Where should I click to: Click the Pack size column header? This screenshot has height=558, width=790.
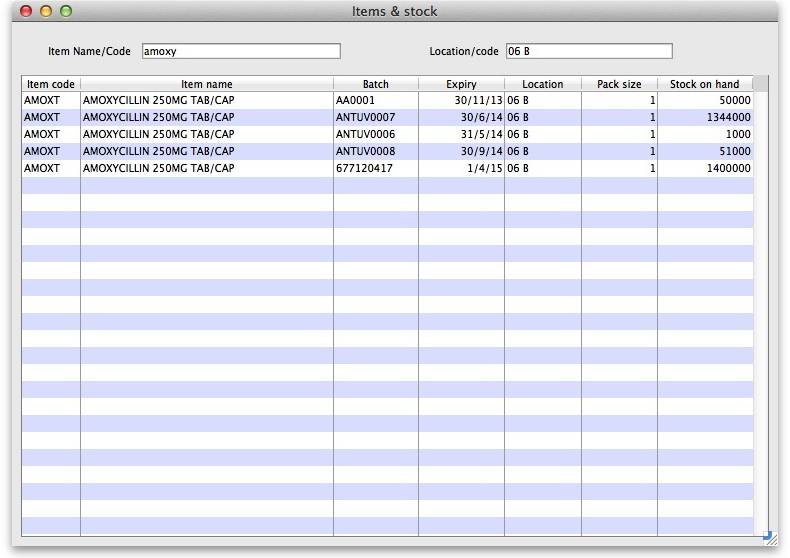tap(619, 84)
